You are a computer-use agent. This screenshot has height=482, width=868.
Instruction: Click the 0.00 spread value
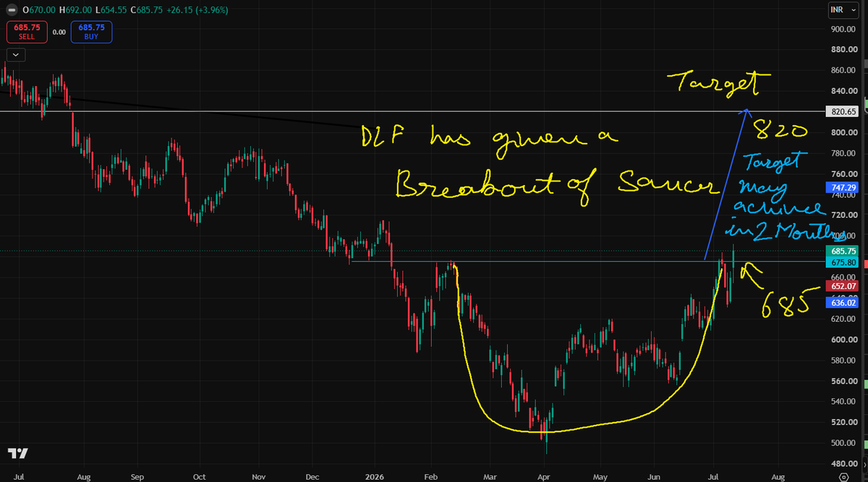[x=59, y=32]
